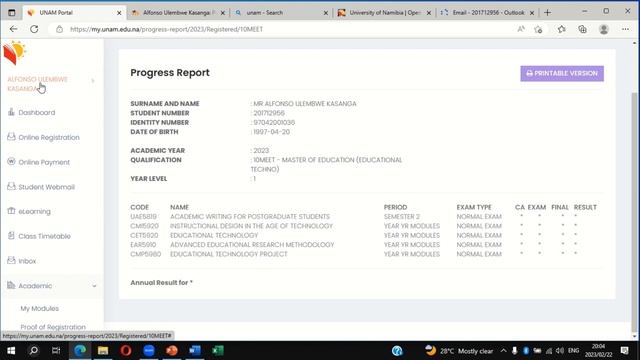Open Dashboard from the sidebar

pos(37,113)
